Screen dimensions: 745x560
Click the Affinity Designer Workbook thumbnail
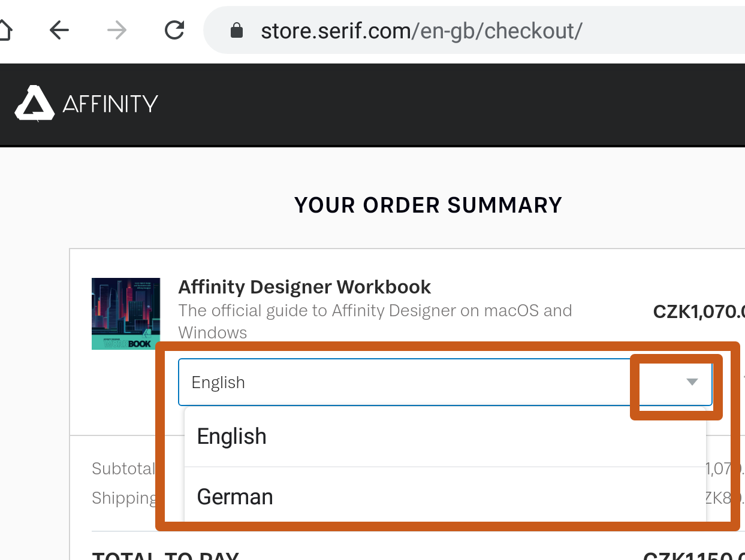tap(125, 313)
